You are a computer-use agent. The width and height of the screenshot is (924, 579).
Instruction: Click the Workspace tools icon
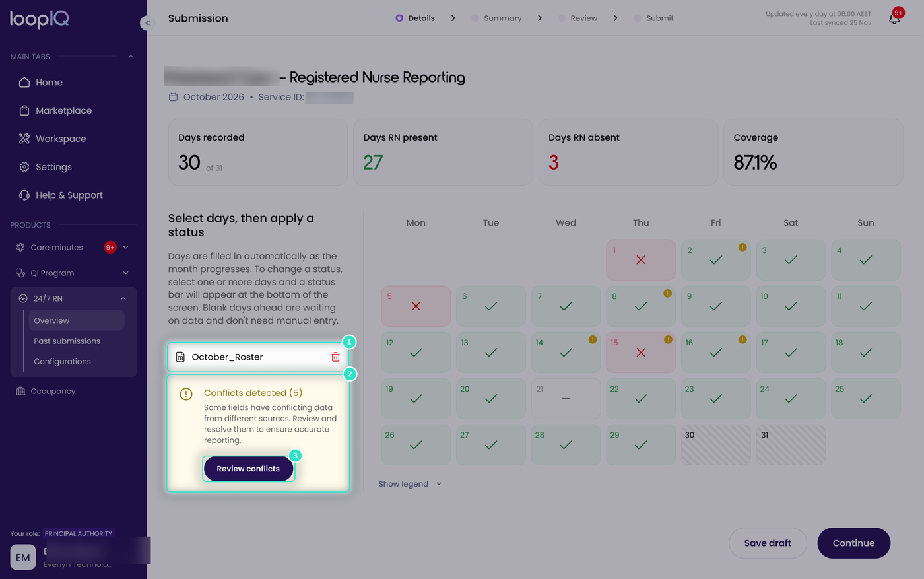point(24,139)
